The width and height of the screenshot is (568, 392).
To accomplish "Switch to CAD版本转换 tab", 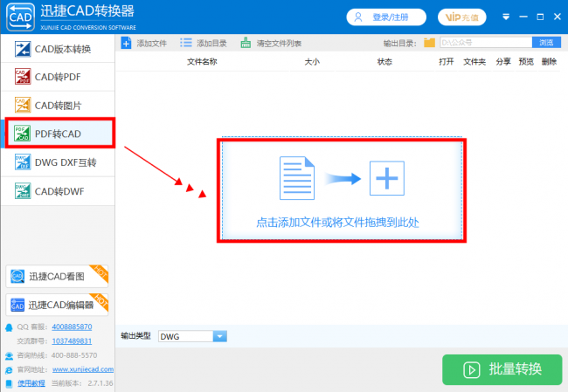I will click(x=58, y=49).
